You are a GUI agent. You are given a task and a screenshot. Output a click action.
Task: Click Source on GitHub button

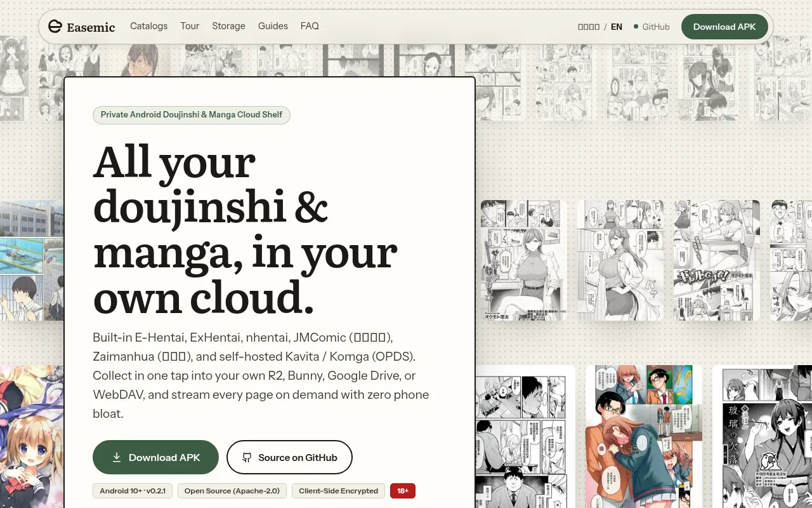point(289,457)
